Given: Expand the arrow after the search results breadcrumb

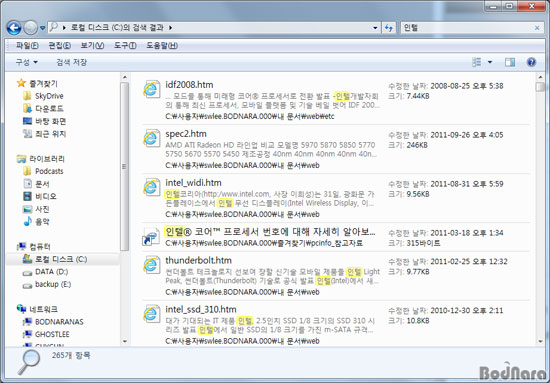Looking at the screenshot, I should click(170, 28).
